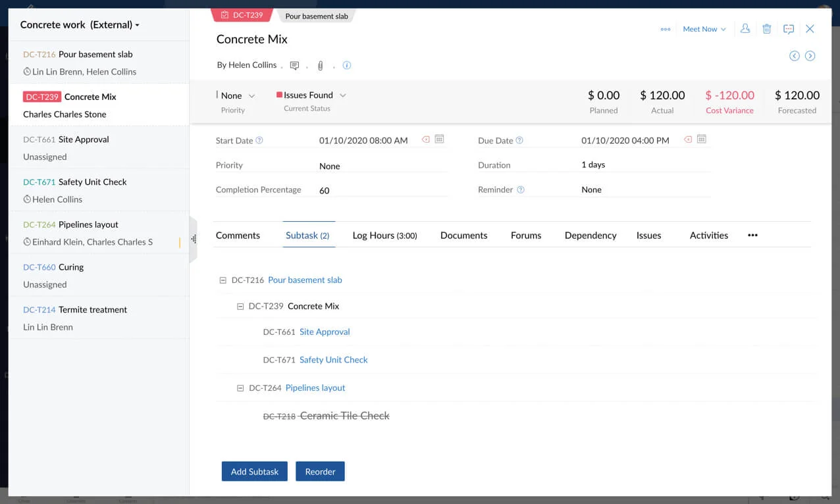
Task: Open Start Date calendar picker
Action: click(440, 139)
